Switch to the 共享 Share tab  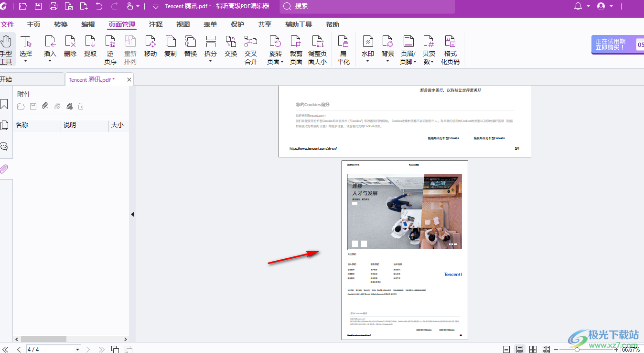(x=265, y=24)
